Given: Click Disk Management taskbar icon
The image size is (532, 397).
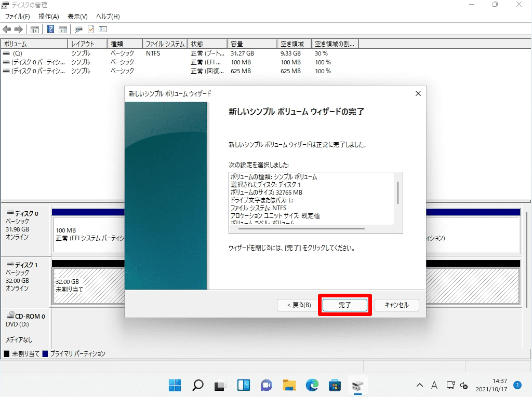Looking at the screenshot, I should tap(357, 385).
